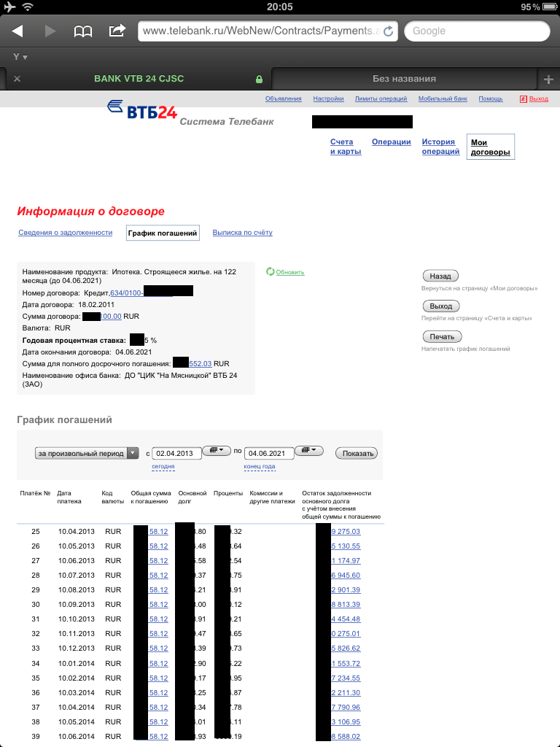Image resolution: width=560 pixels, height=747 pixels.
Task: Open the bookmarks book icon
Action: click(x=83, y=31)
